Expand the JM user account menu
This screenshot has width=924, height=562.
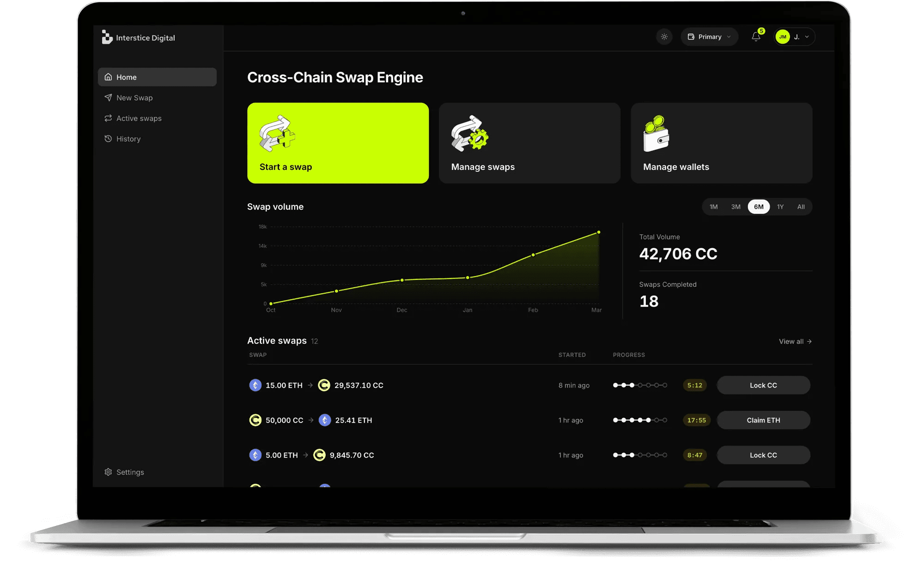(x=795, y=37)
